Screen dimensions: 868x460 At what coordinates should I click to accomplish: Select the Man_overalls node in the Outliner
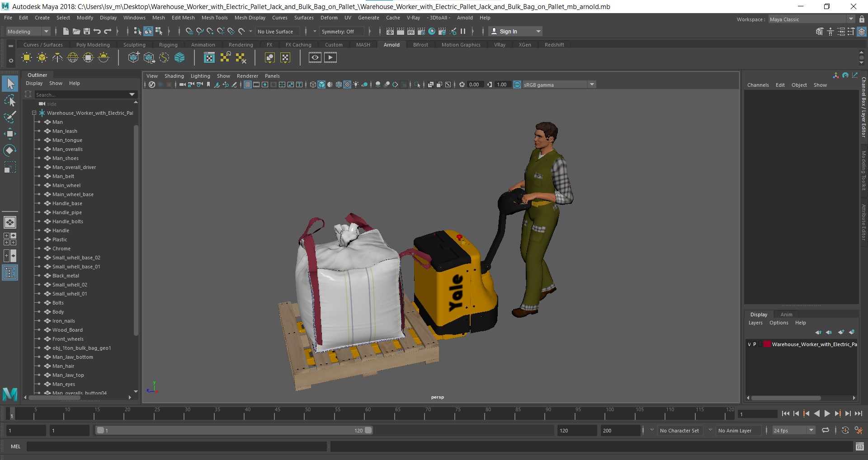point(67,149)
